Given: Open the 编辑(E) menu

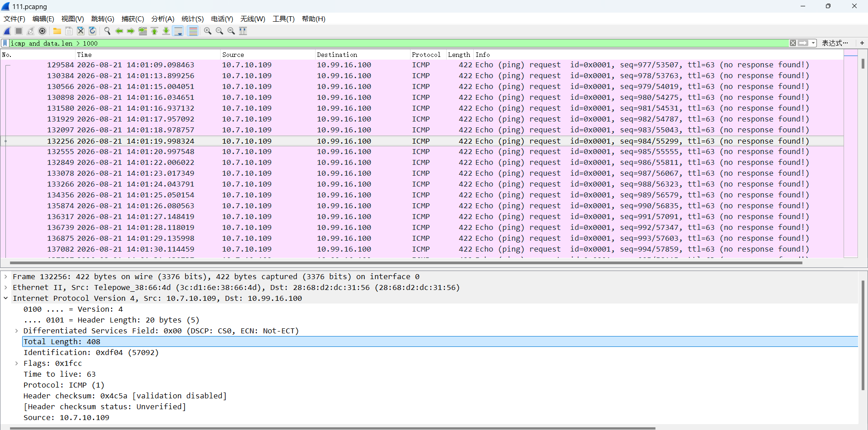Looking at the screenshot, I should pyautogui.click(x=43, y=19).
